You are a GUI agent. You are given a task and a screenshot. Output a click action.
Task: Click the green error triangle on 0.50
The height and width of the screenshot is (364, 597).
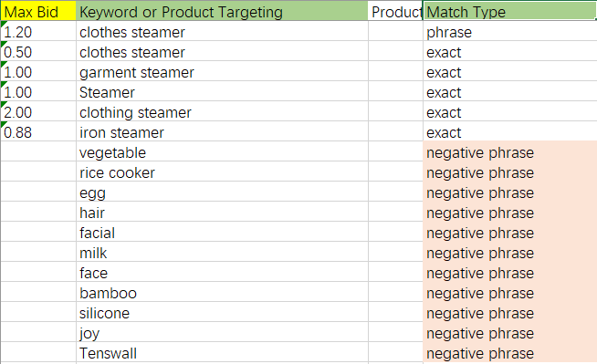5,44
